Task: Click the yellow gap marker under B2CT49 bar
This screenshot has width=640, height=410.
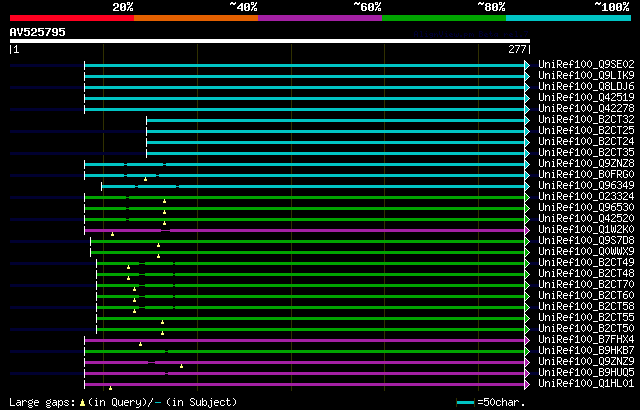Action: click(128, 267)
